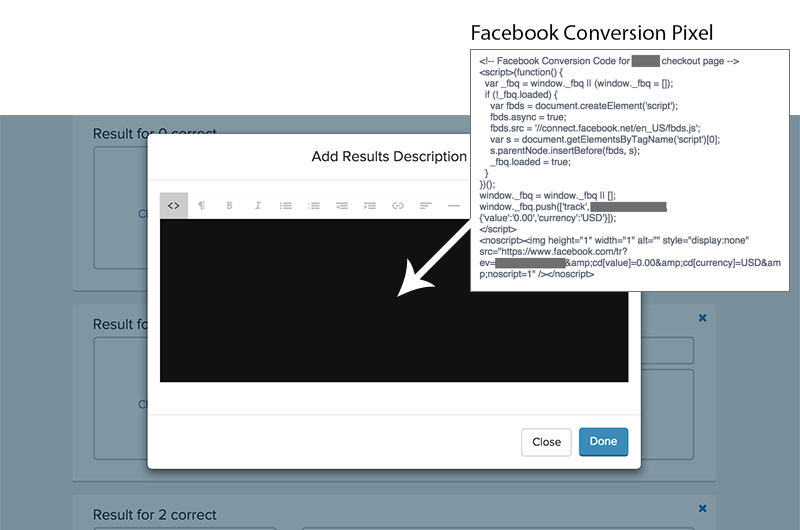Insert a horizontal rule line
This screenshot has width=800, height=530.
[x=454, y=206]
